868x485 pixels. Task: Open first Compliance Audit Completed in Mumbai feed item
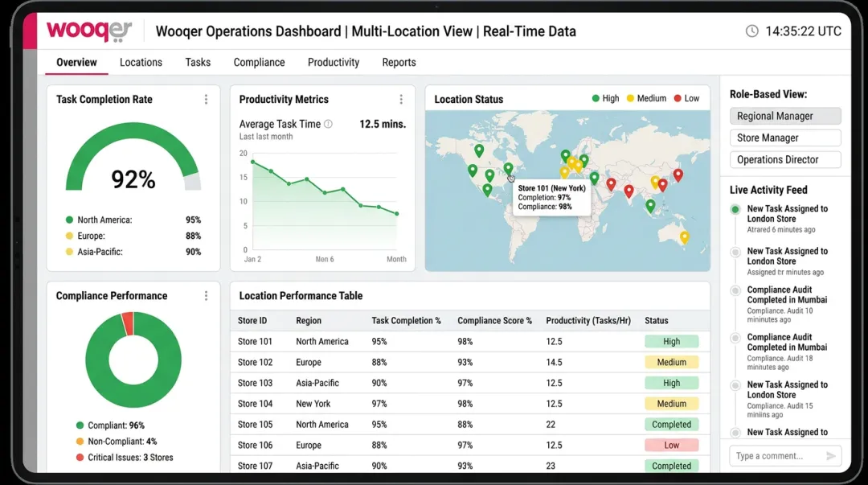(787, 304)
